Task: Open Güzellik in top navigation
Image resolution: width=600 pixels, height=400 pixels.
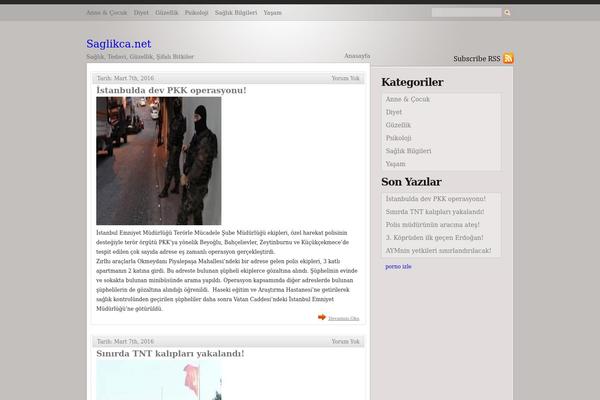Action: (x=166, y=13)
